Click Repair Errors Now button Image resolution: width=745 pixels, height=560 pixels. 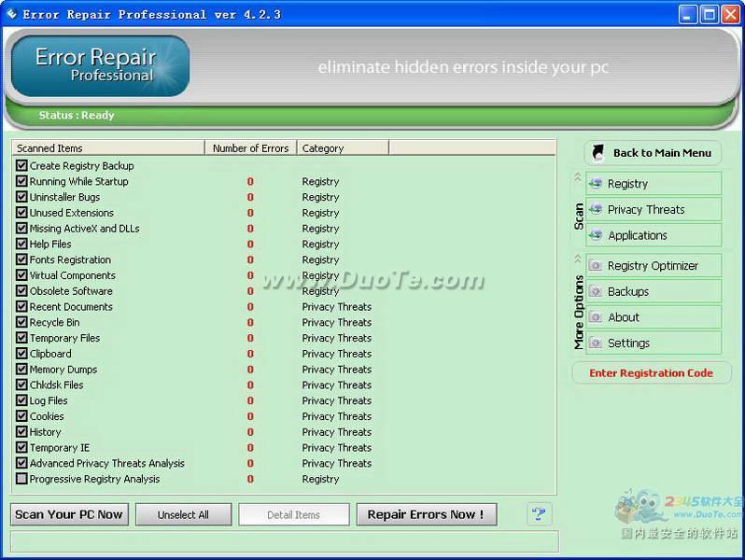coord(427,514)
